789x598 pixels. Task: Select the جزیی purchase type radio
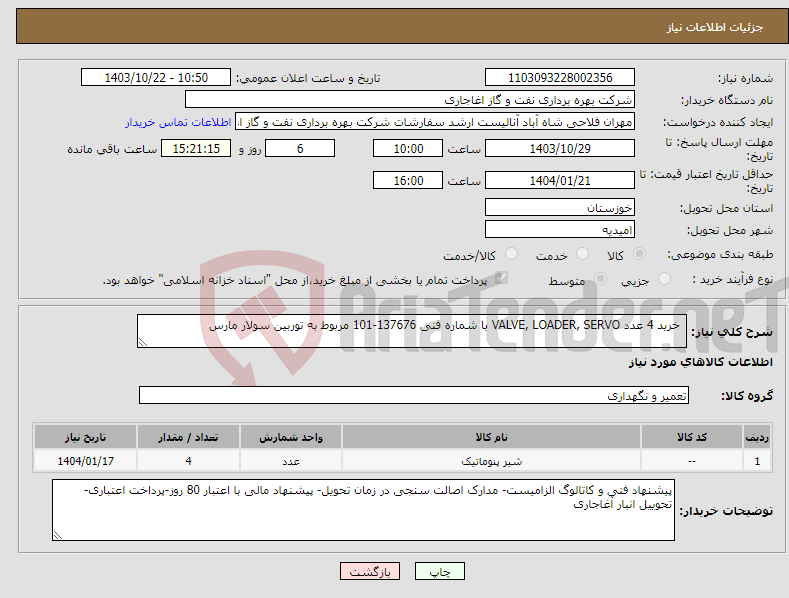click(665, 278)
